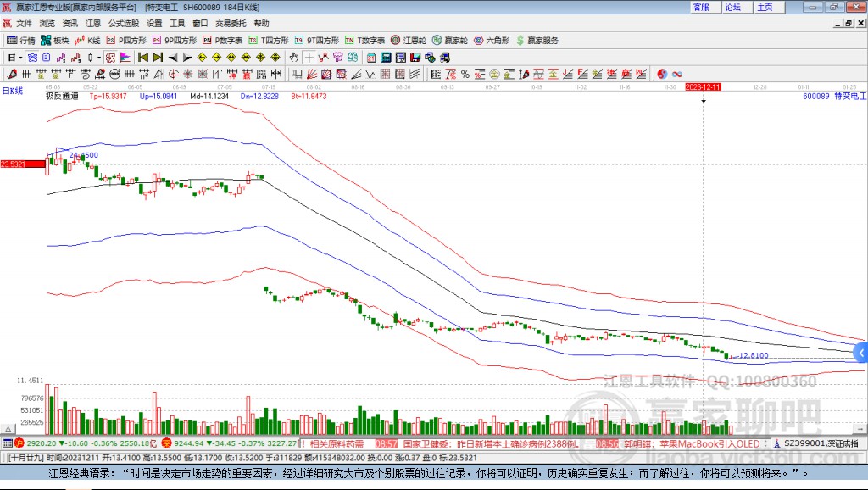Open the 交易委托 menu
The height and width of the screenshot is (490, 868).
(229, 23)
